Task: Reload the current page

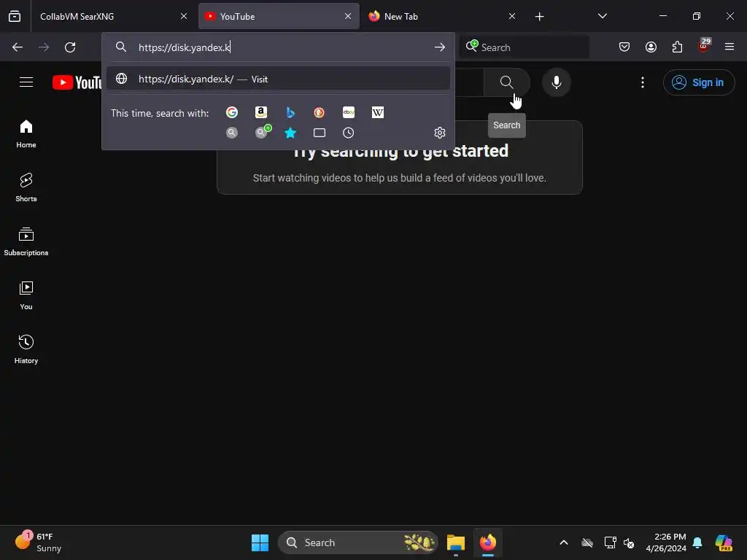Action: coord(70,47)
